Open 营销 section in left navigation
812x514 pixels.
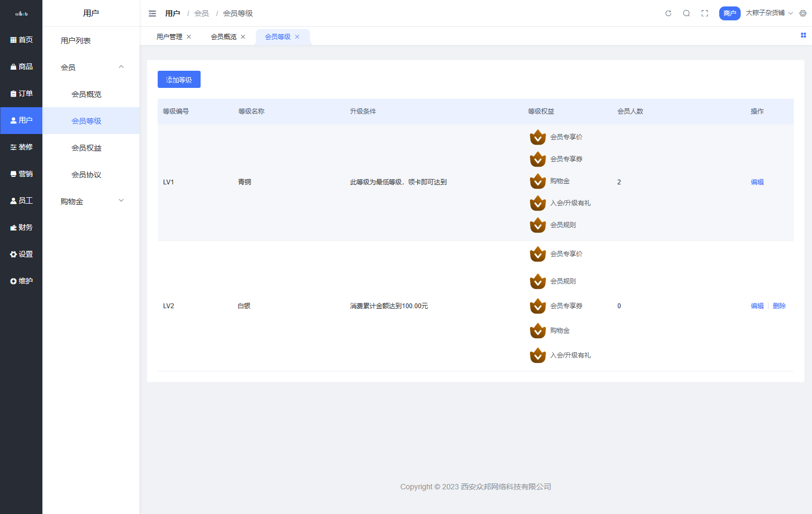click(x=21, y=174)
